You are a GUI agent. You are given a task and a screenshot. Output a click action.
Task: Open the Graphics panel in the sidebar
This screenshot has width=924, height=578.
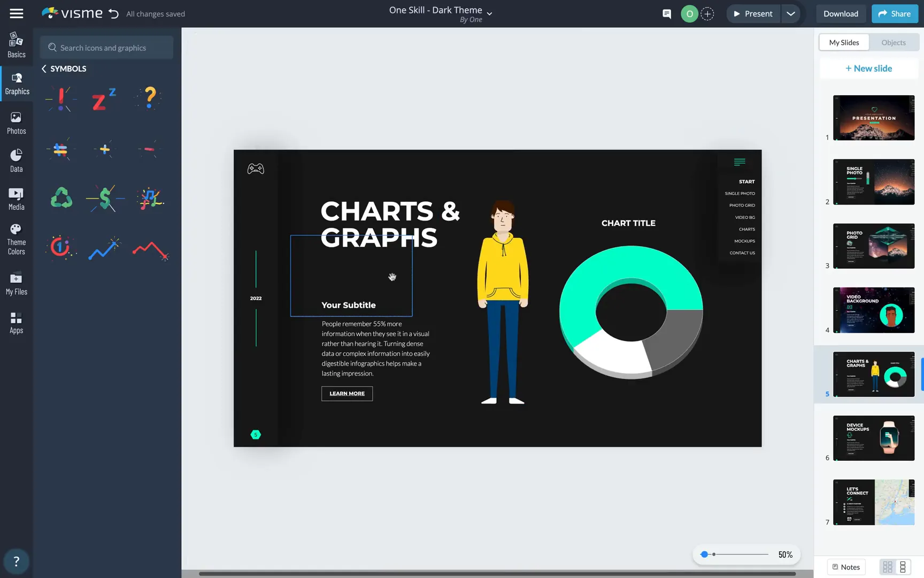point(16,83)
